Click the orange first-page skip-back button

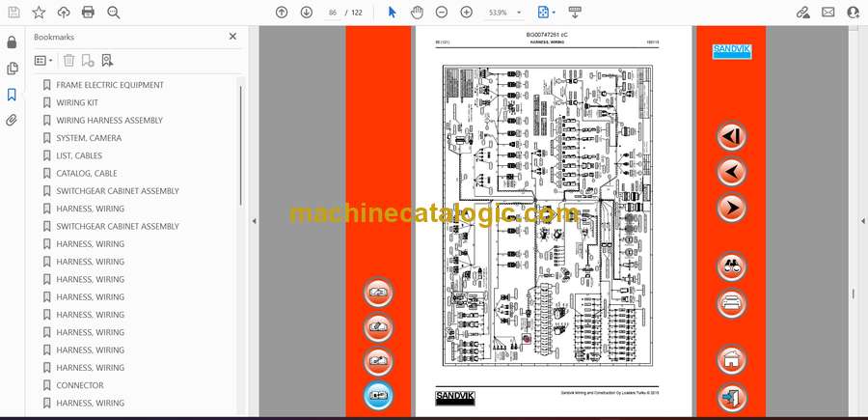[x=731, y=136]
